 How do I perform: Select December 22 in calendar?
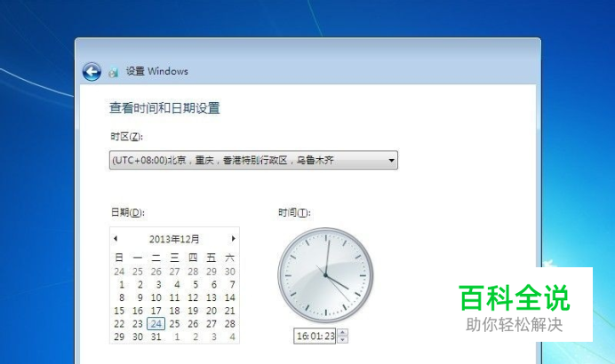(119, 324)
